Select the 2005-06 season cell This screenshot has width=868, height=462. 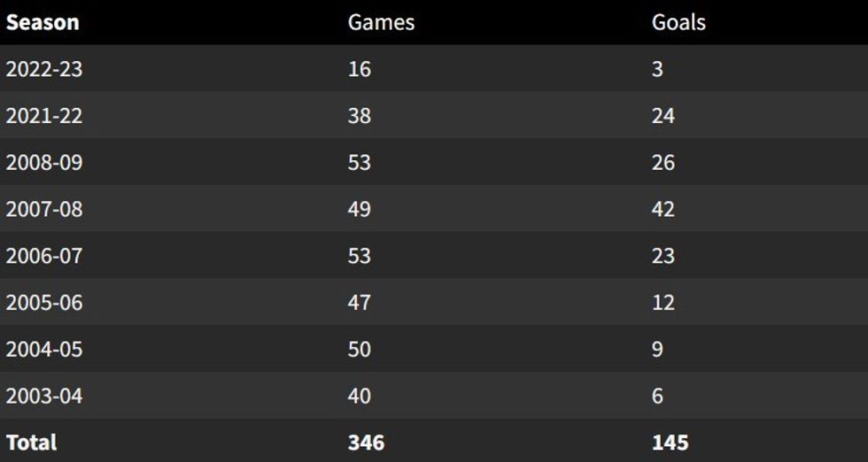pos(44,303)
